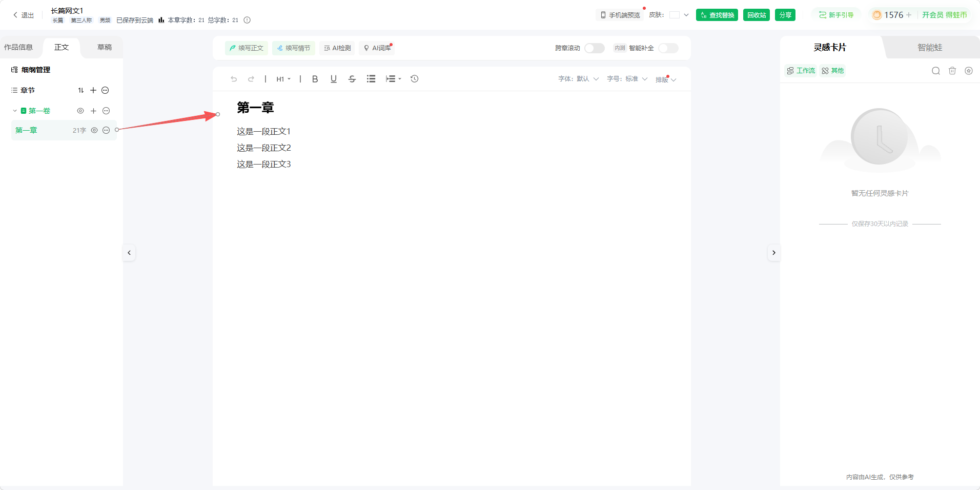Click the line 这是一段正文3

click(263, 165)
